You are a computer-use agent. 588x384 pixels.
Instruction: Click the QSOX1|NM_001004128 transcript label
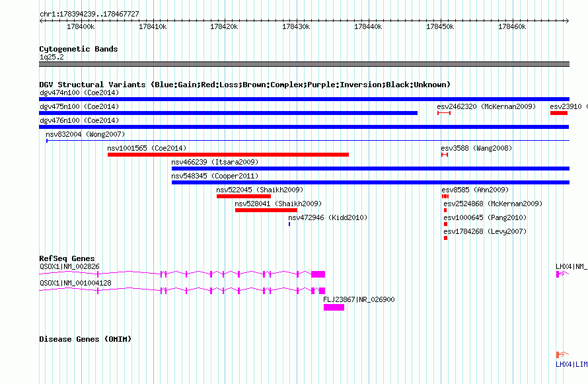(75, 283)
